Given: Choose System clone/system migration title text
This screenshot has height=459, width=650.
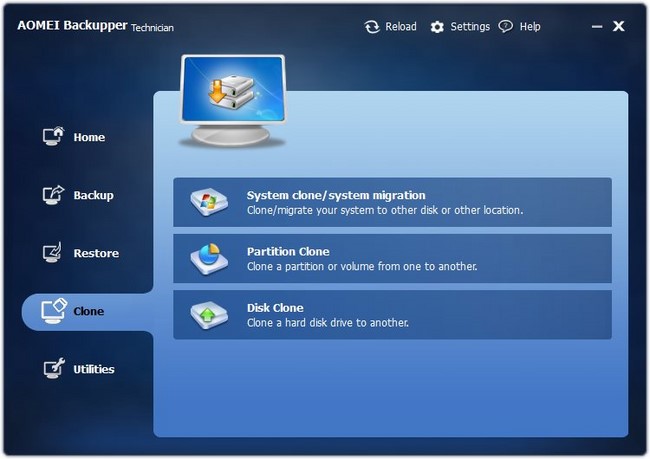Looking at the screenshot, I should pos(336,196).
